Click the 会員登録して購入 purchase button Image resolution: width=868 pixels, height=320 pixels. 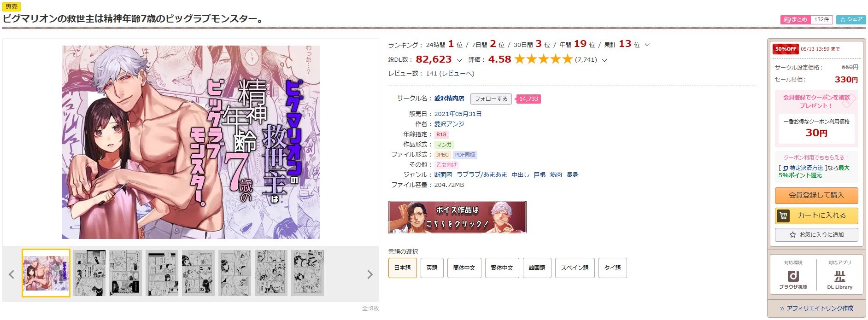pyautogui.click(x=816, y=195)
